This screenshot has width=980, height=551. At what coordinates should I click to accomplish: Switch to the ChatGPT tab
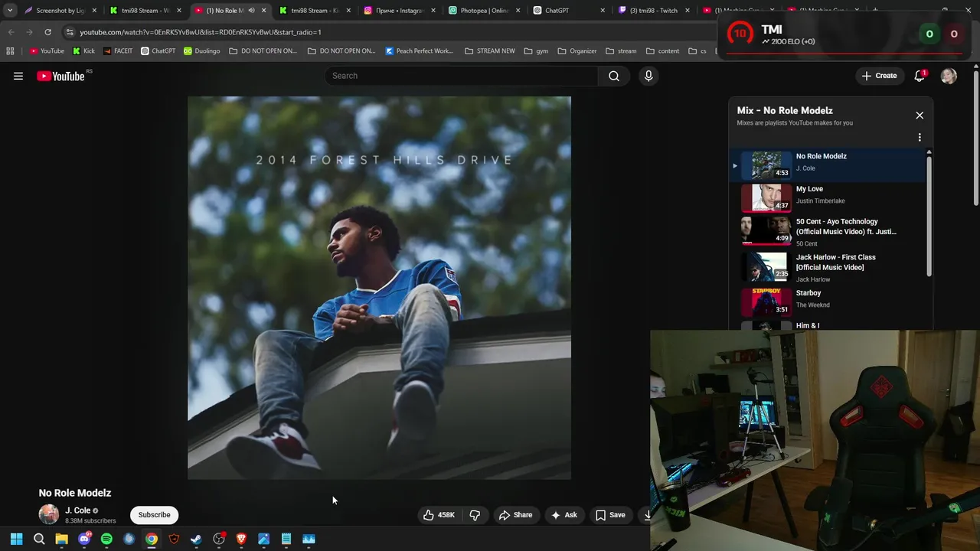coord(569,11)
